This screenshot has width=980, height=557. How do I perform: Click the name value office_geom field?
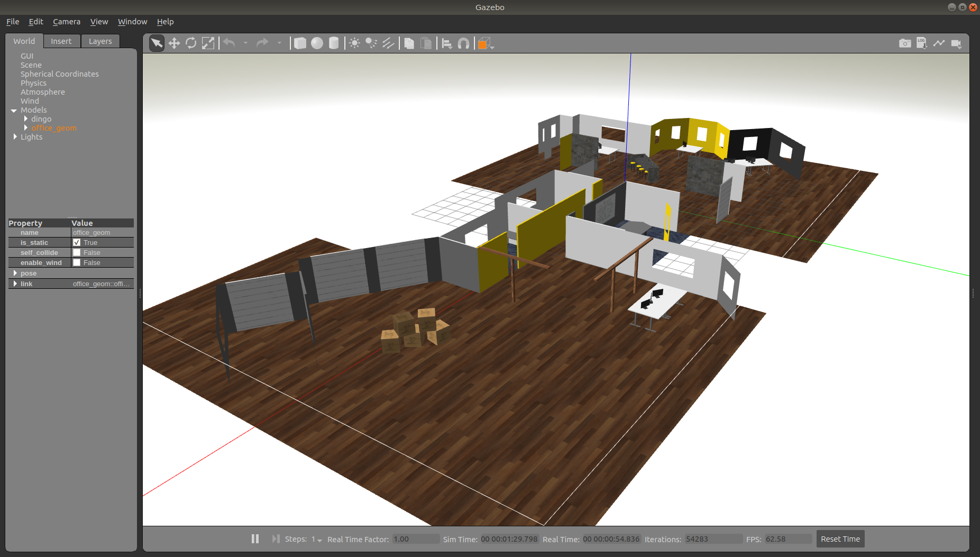(102, 233)
